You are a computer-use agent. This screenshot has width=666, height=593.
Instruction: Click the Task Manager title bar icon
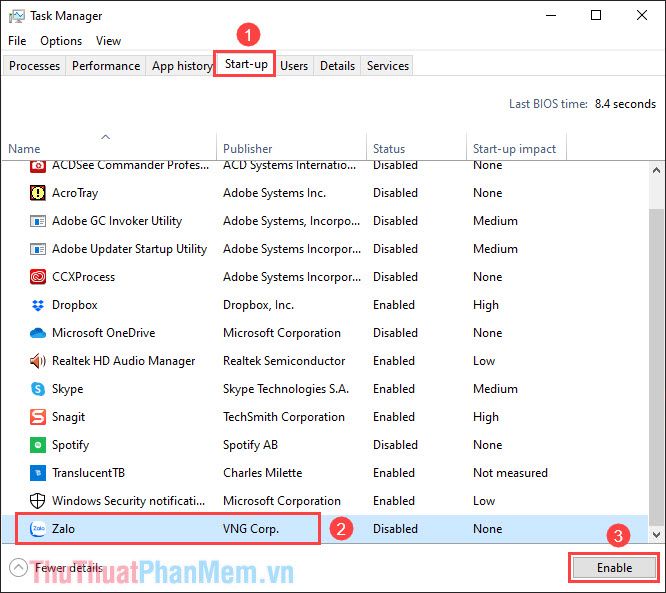pyautogui.click(x=17, y=16)
